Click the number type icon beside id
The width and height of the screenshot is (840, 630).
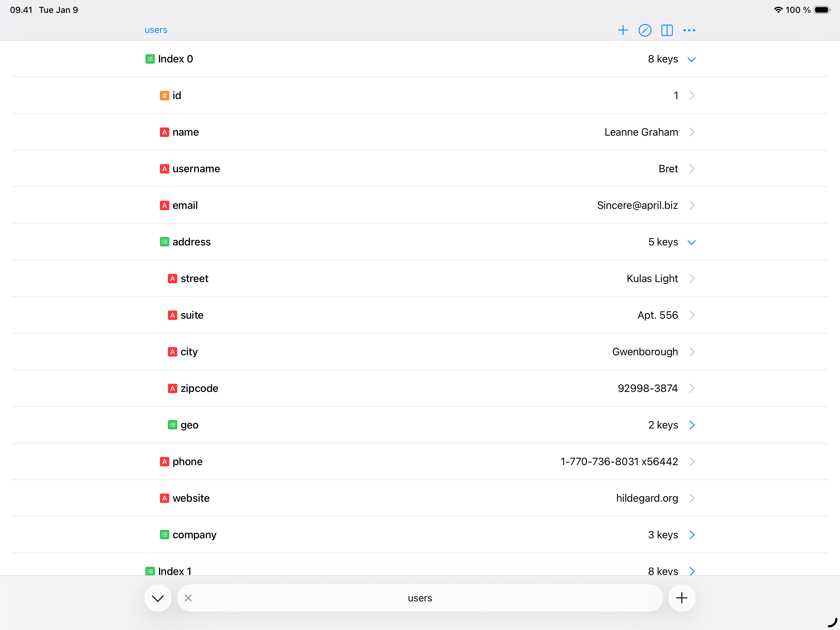point(164,96)
